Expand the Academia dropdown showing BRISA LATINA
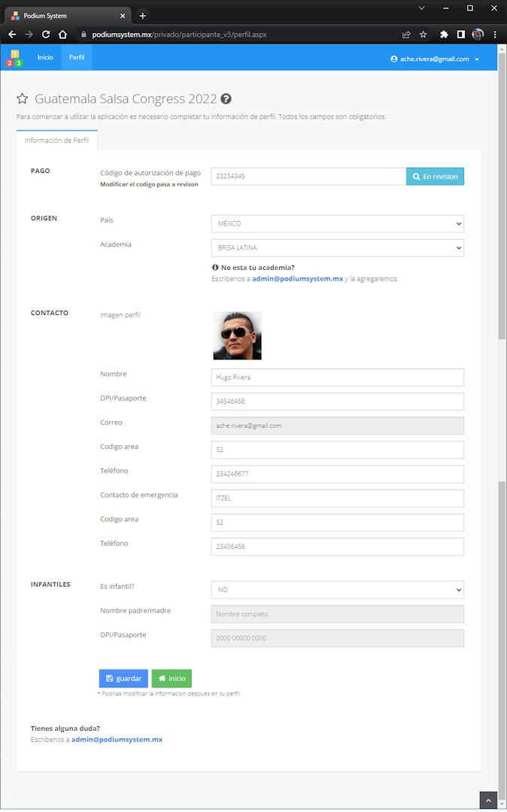The width and height of the screenshot is (507, 812). 337,248
